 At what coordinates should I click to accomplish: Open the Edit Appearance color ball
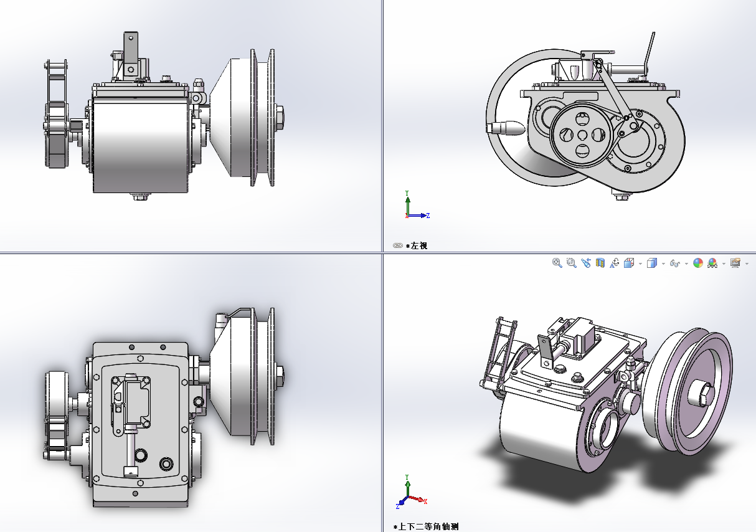(x=698, y=263)
